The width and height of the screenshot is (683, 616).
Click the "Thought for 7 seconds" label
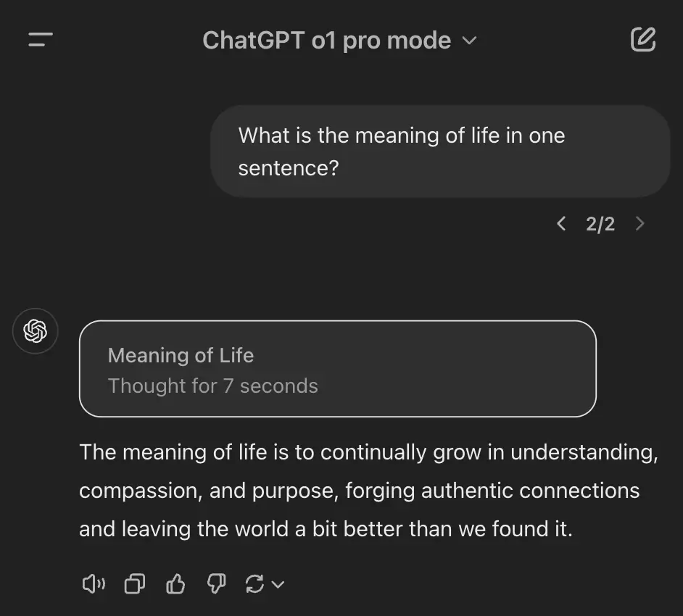click(212, 386)
